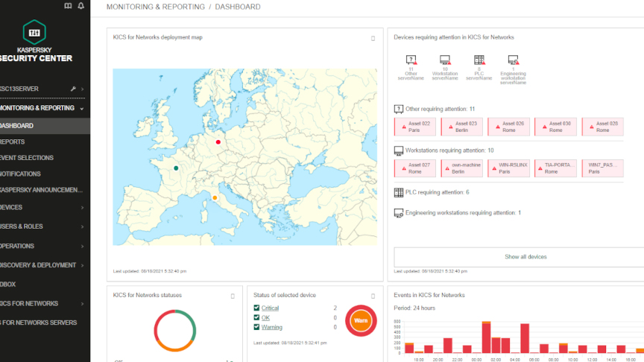Open the Warning status link

click(x=271, y=327)
